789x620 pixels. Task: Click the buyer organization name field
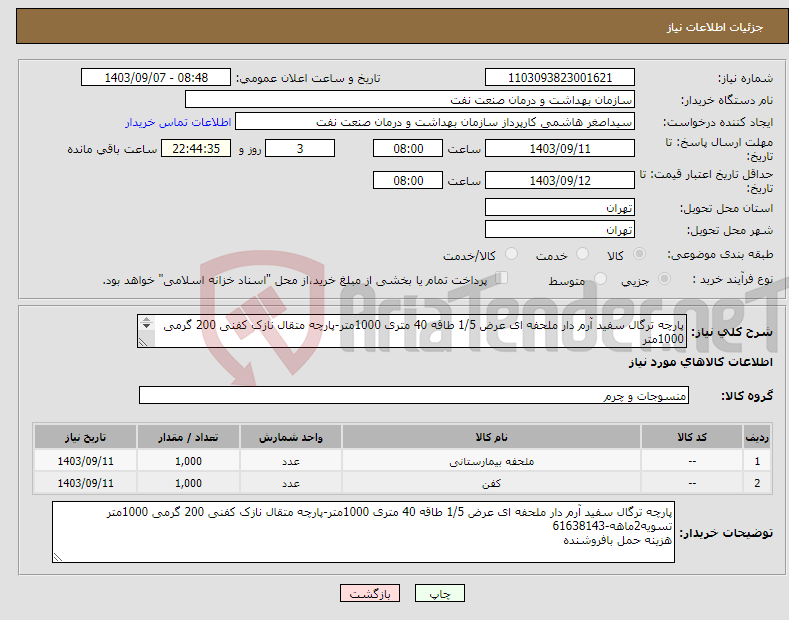(x=410, y=100)
